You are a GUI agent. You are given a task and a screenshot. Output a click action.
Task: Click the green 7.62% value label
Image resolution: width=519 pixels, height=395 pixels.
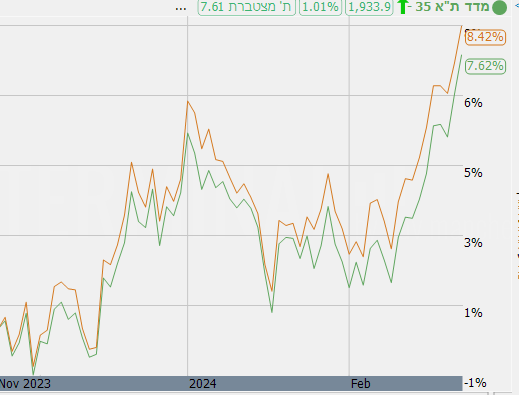click(485, 66)
